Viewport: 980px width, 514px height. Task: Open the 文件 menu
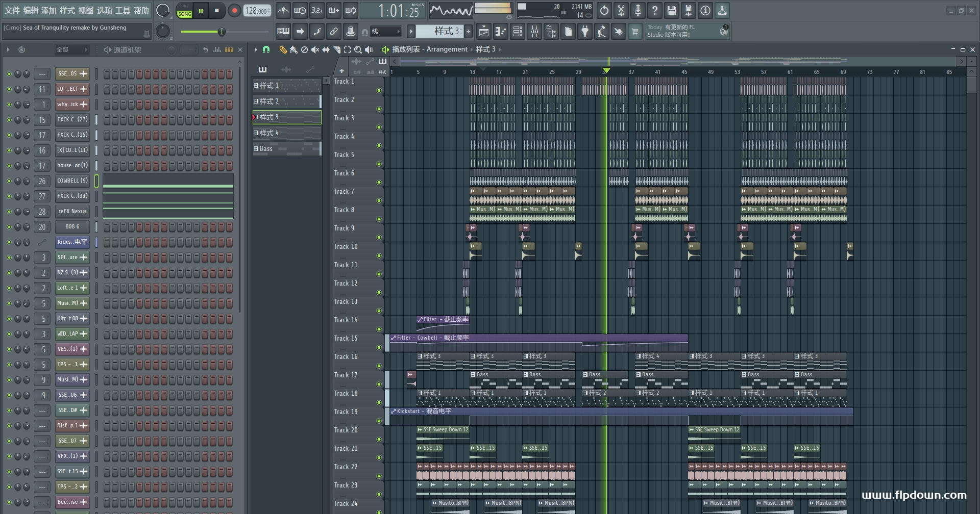[x=12, y=10]
